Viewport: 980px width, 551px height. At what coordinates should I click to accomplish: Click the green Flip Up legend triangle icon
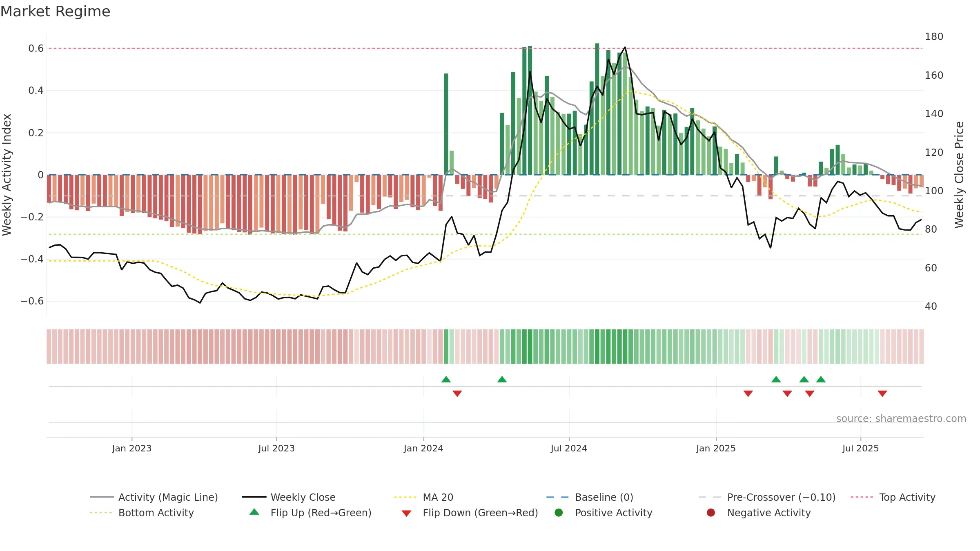point(254,512)
